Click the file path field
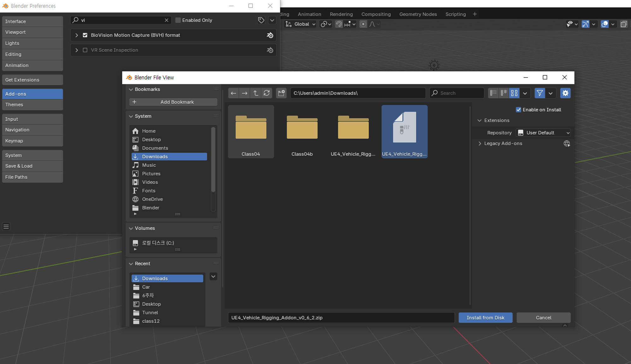The height and width of the screenshot is (364, 631). tap(358, 93)
